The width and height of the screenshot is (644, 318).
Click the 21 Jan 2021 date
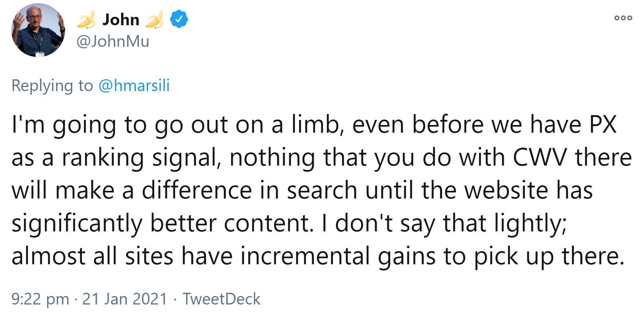pos(125,299)
